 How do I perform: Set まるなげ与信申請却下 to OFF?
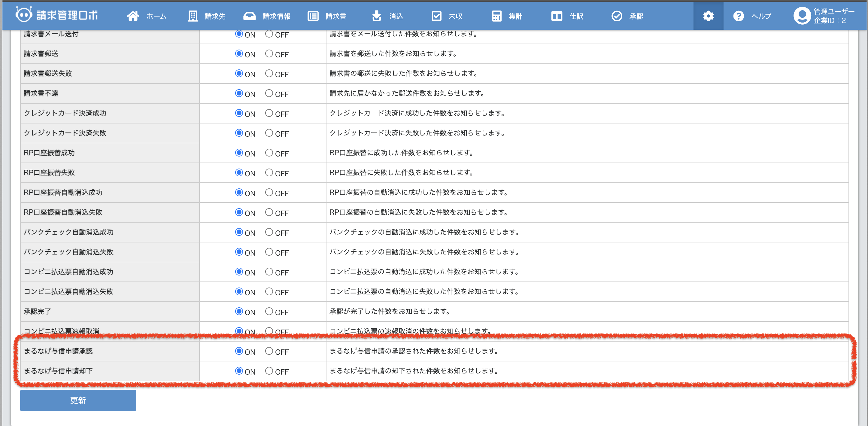[269, 371]
